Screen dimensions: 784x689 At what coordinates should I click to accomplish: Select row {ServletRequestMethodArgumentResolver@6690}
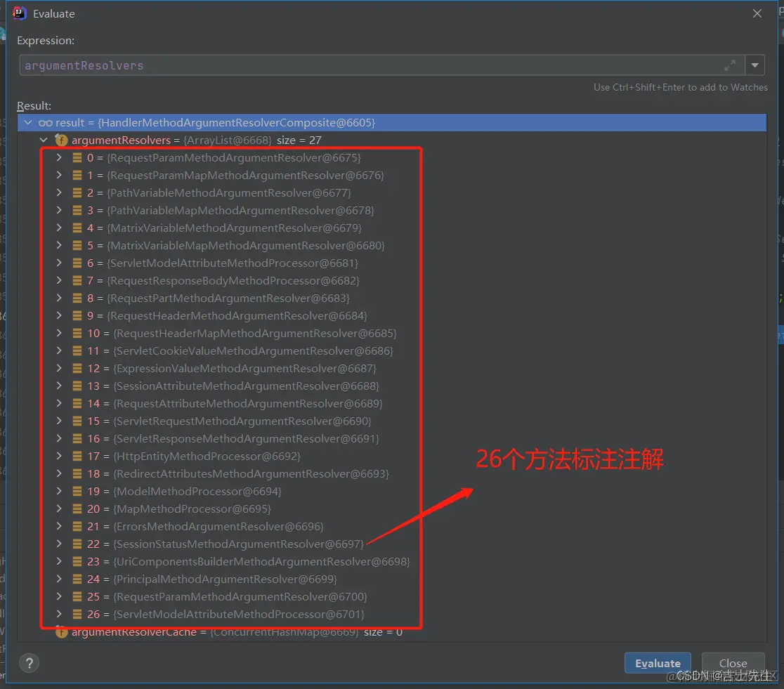coord(392,421)
